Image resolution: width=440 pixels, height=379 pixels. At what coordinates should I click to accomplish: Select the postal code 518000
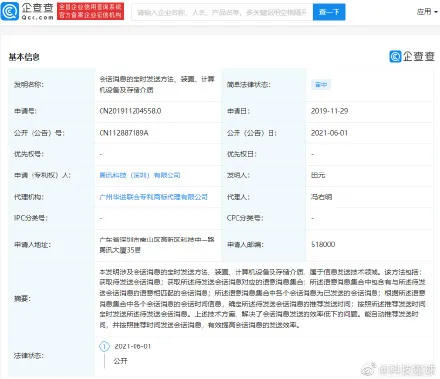pyautogui.click(x=323, y=244)
